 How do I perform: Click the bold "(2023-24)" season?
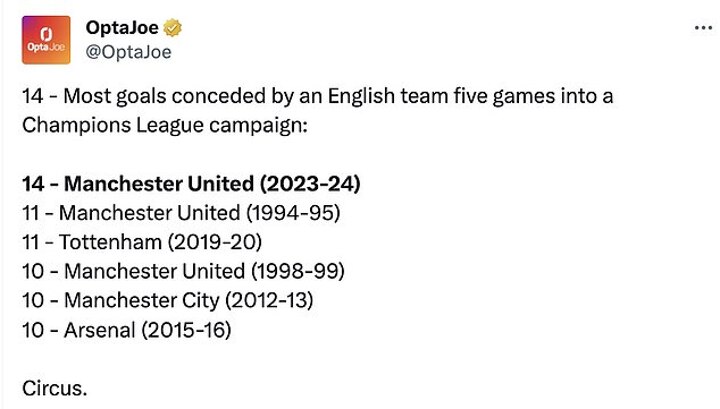pos(310,185)
